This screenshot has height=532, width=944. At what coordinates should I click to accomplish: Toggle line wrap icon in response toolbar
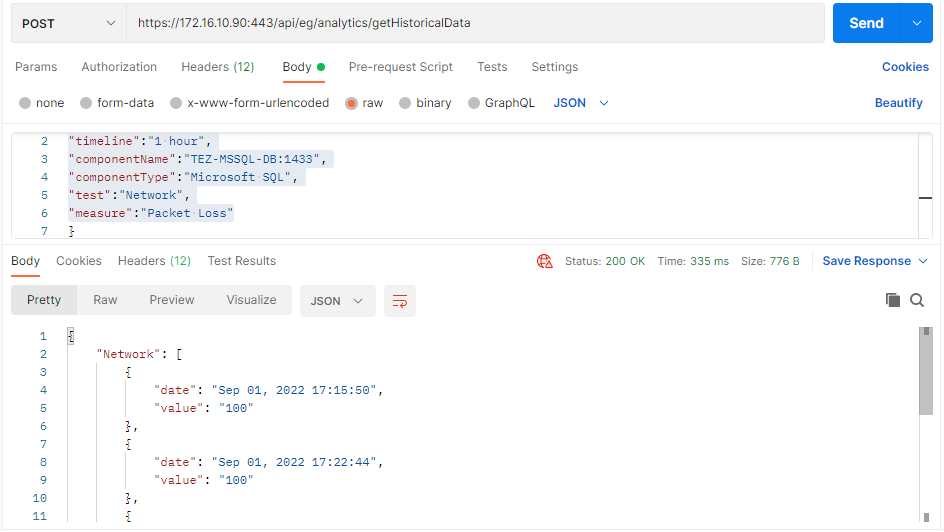click(400, 301)
